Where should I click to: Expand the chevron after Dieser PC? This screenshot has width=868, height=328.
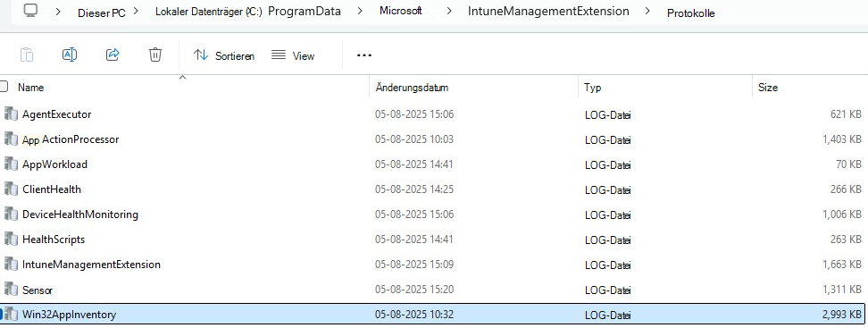click(x=136, y=12)
